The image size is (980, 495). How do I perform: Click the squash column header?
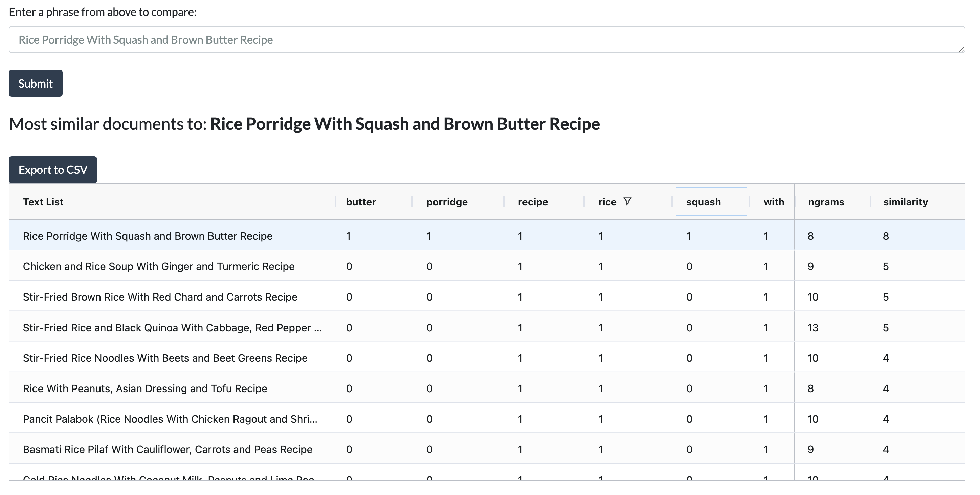click(703, 202)
